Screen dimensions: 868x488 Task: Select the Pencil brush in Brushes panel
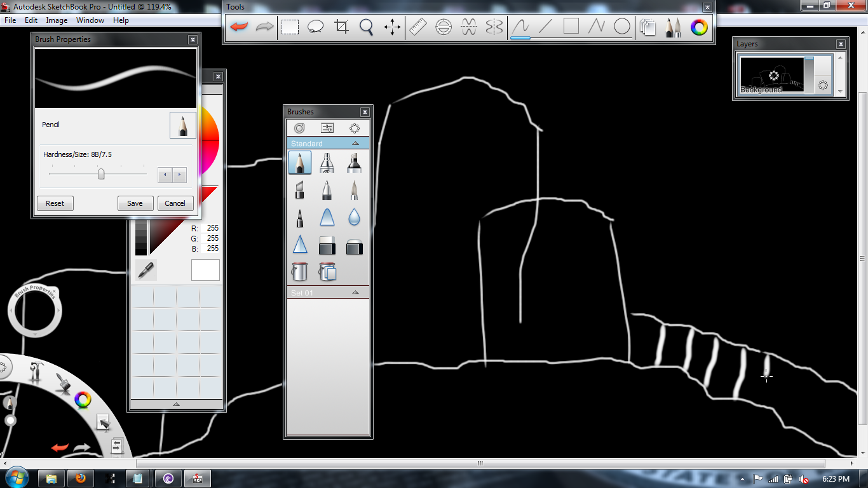[x=300, y=163]
